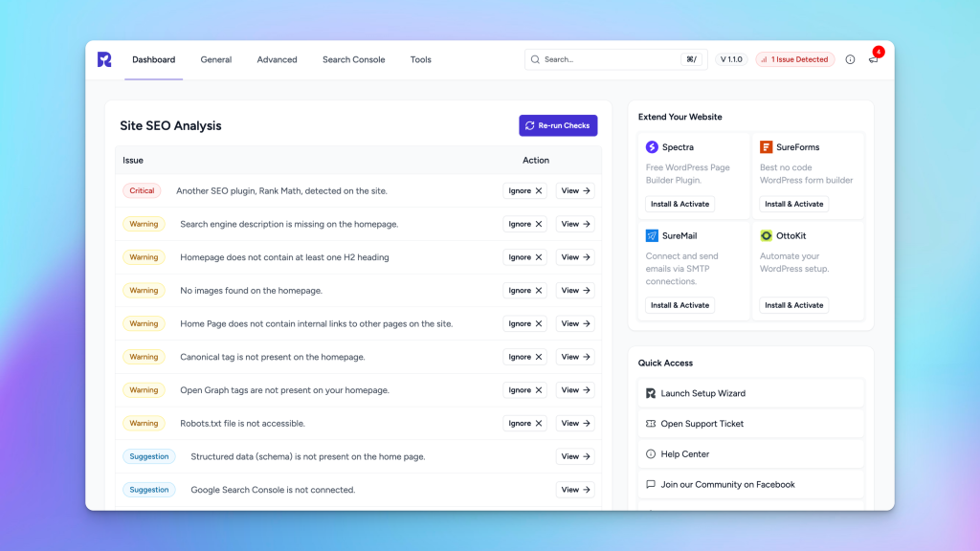980x551 pixels.
Task: Click the Re-run Checks button
Action: (x=558, y=125)
